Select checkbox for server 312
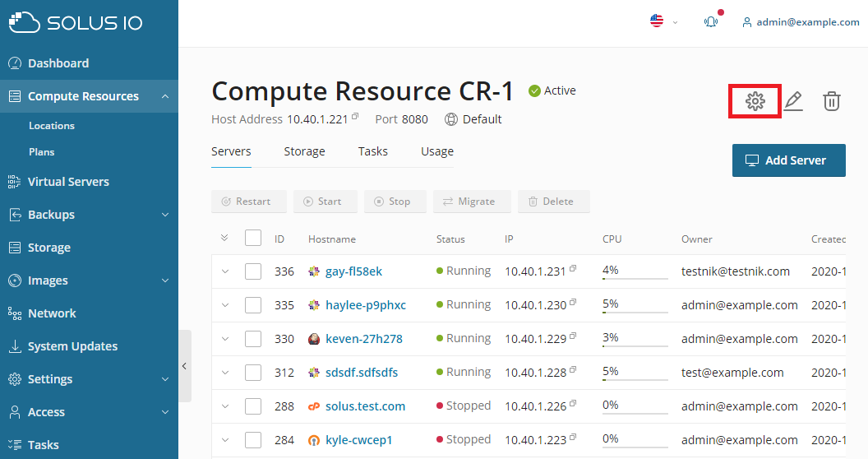 click(253, 373)
